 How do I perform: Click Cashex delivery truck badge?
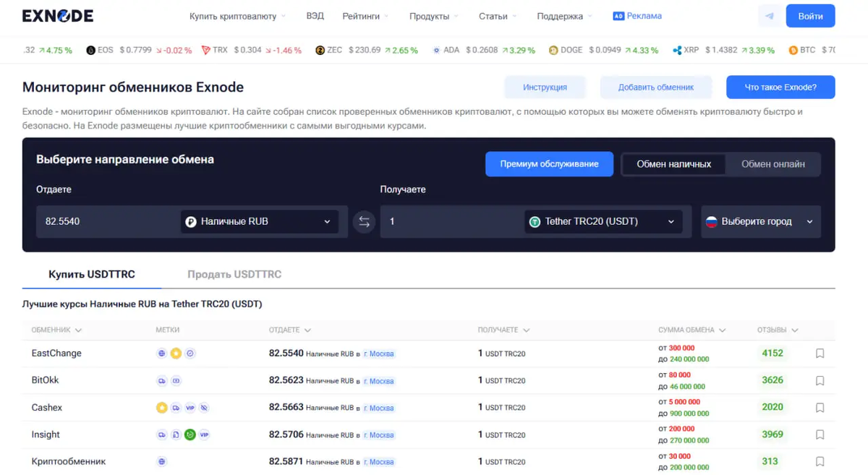pyautogui.click(x=176, y=408)
